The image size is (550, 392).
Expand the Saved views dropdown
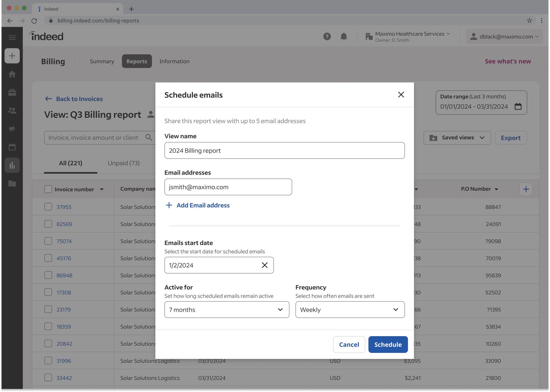(x=457, y=138)
